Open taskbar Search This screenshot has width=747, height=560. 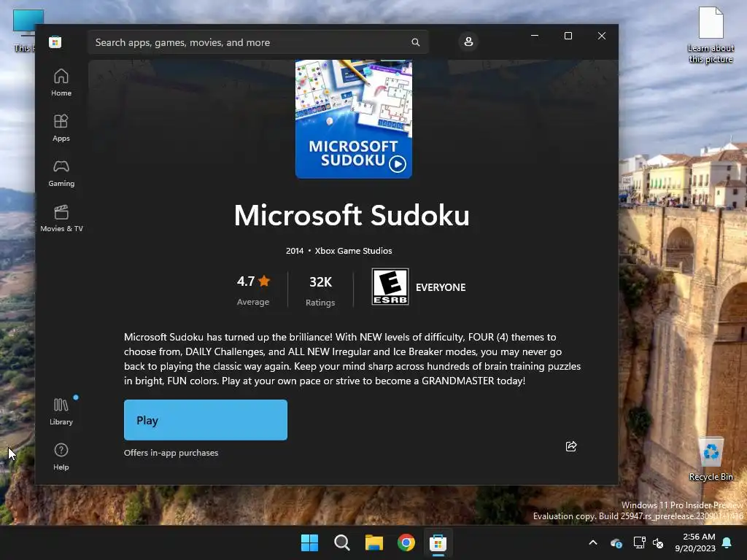coord(341,542)
